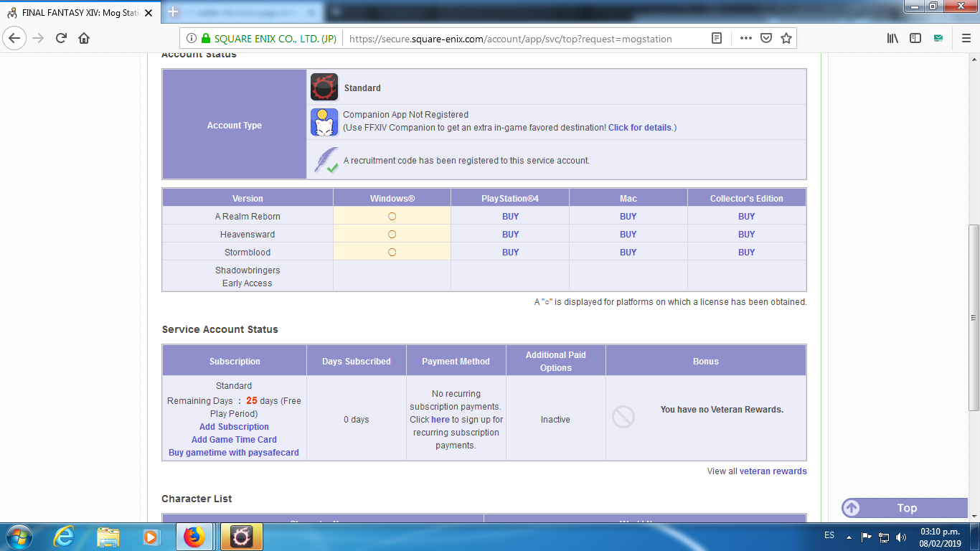980x551 pixels.
Task: Click the Windows license circle for Stormblood
Action: 392,252
